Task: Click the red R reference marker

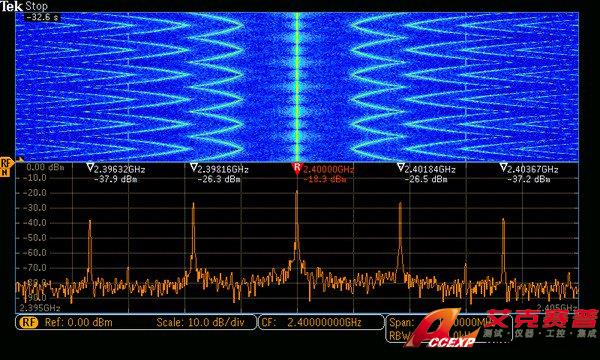Action: pos(297,168)
